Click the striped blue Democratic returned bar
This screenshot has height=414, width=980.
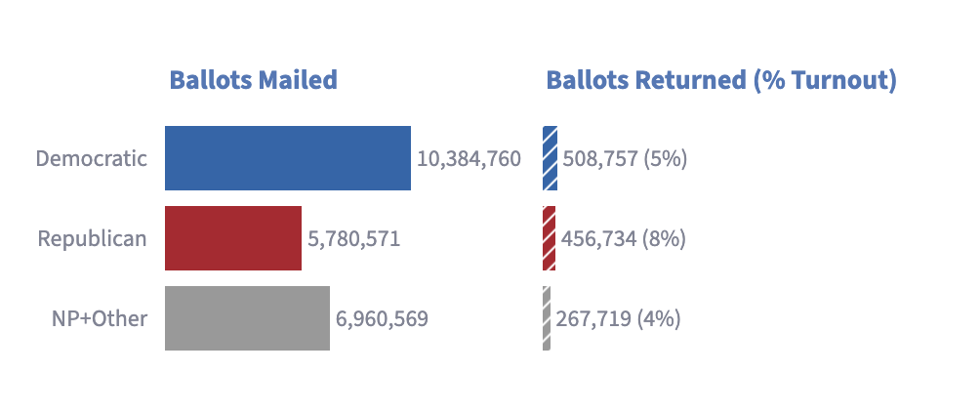[550, 158]
